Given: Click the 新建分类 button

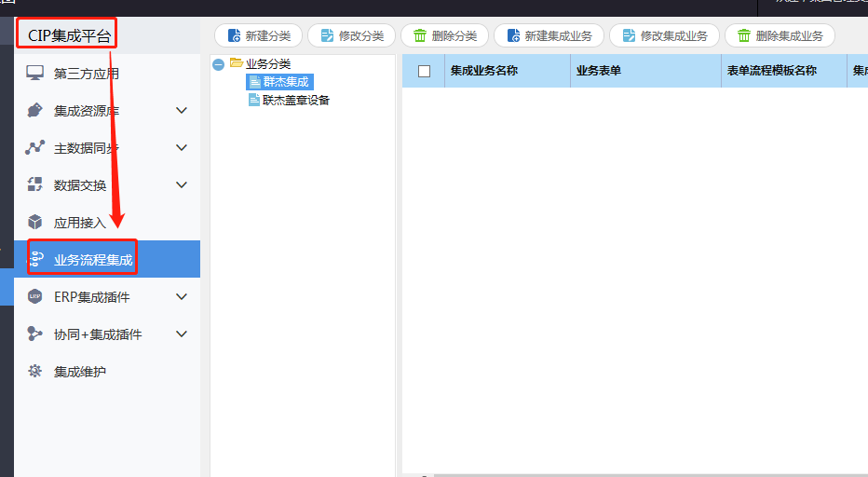Looking at the screenshot, I should point(259,36).
